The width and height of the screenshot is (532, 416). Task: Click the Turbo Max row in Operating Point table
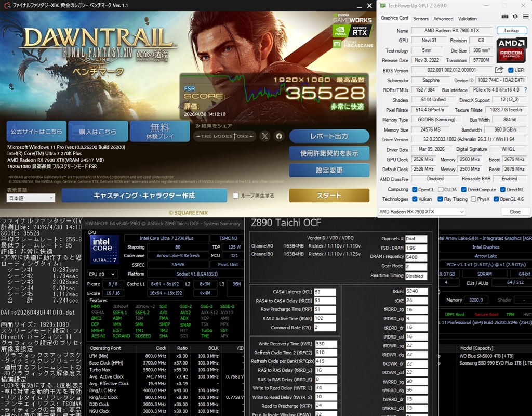[x=166, y=370]
